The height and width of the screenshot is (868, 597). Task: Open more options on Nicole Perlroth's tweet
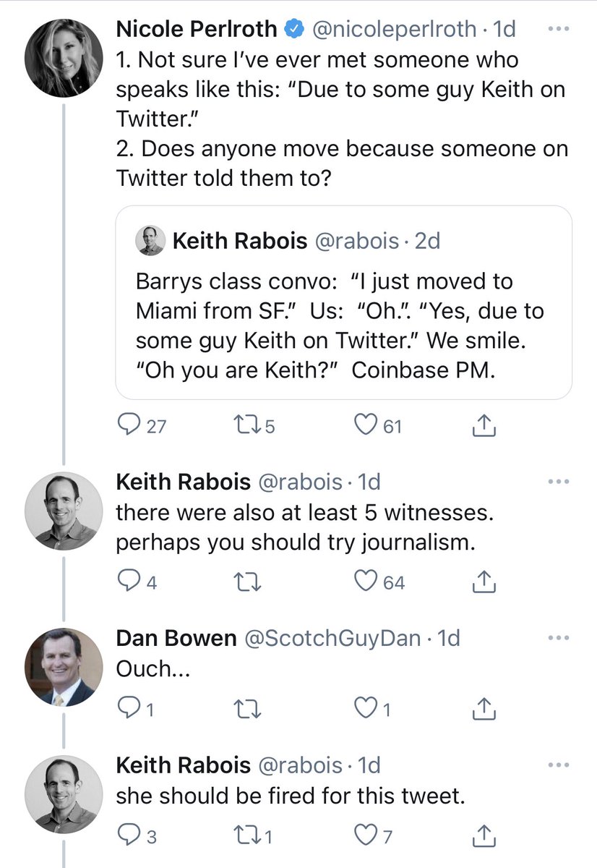(559, 30)
